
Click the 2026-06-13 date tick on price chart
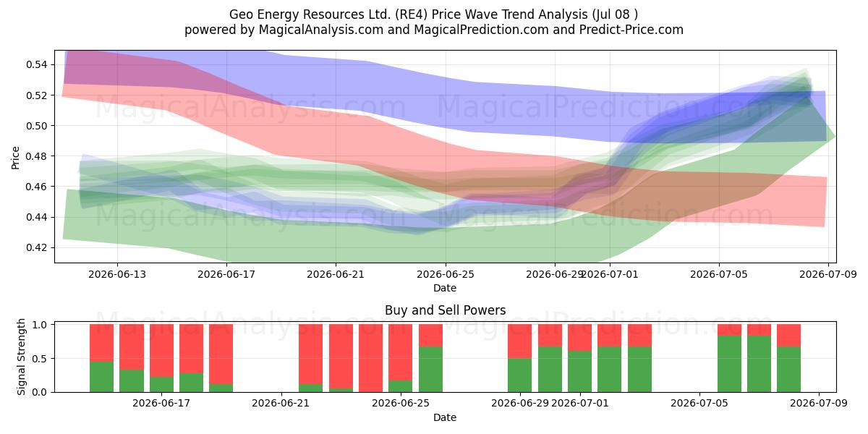coord(117,274)
